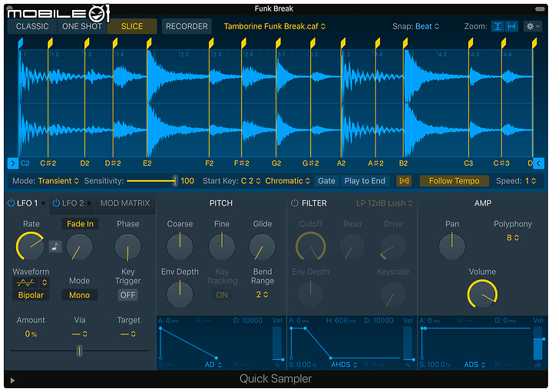Click the vertical zoom icon
Image resolution: width=552 pixels, height=392 pixels.
[497, 26]
